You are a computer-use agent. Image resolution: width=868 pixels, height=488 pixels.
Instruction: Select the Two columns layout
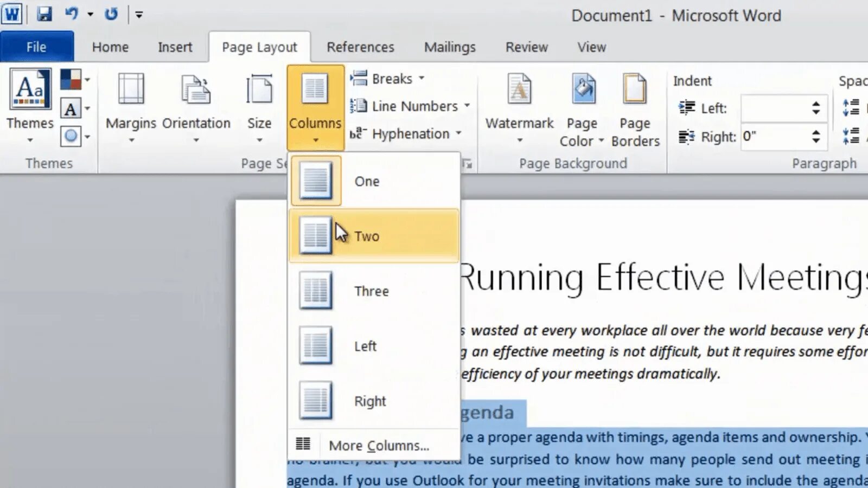374,236
